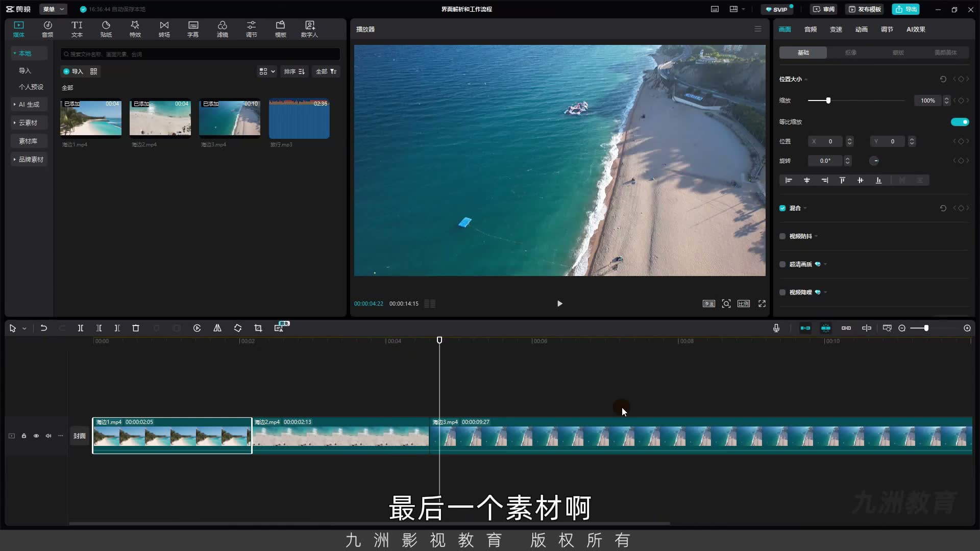Switch to the 动画 properties tab
Screen dimensions: 980x551
pyautogui.click(x=862, y=29)
